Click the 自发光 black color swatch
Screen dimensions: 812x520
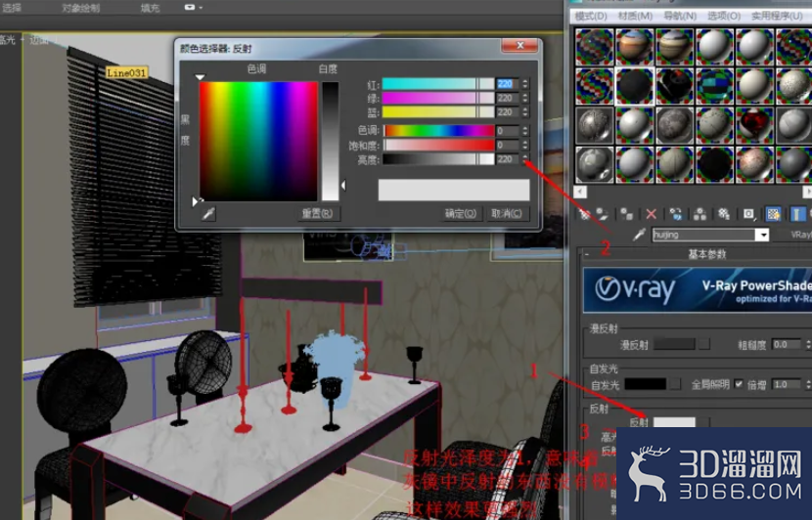(x=646, y=384)
